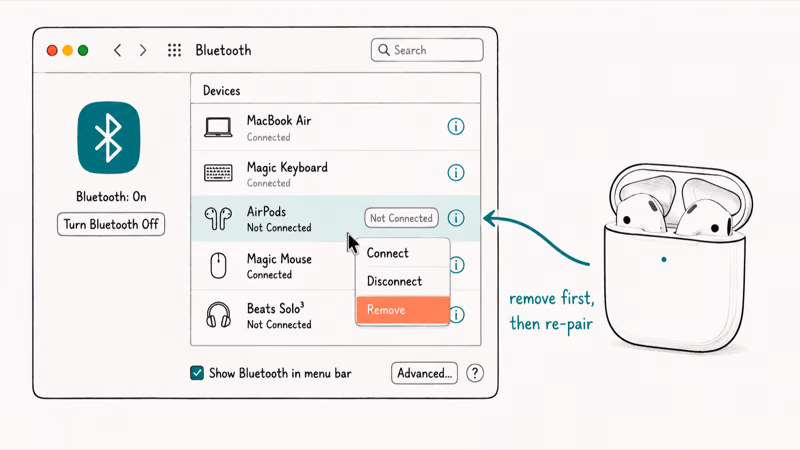
Task: Open info for AirPods
Action: point(456,218)
